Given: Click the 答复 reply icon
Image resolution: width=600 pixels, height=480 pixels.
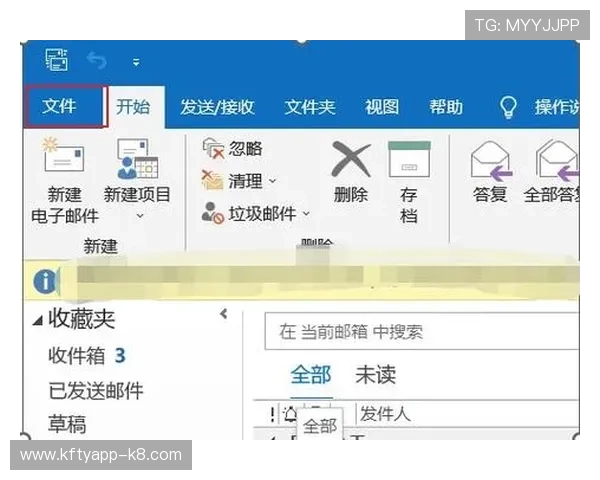Looking at the screenshot, I should coord(491,161).
